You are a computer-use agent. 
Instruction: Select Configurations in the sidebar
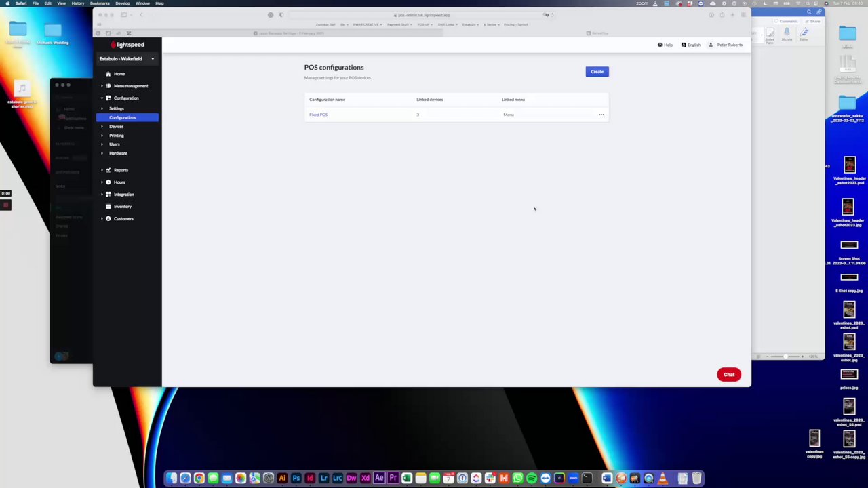pos(127,118)
